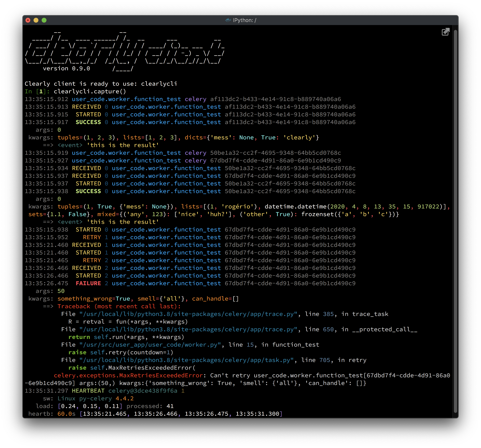Image resolution: width=481 pixels, height=448 pixels.
Task: Click the 'version 0.9.0' text
Action: click(66, 68)
